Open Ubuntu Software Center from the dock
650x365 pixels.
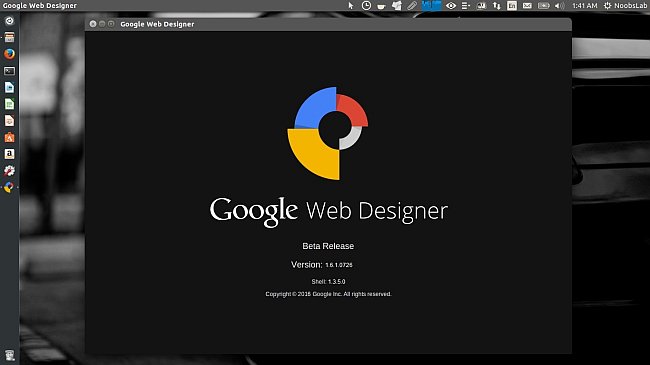(9, 137)
